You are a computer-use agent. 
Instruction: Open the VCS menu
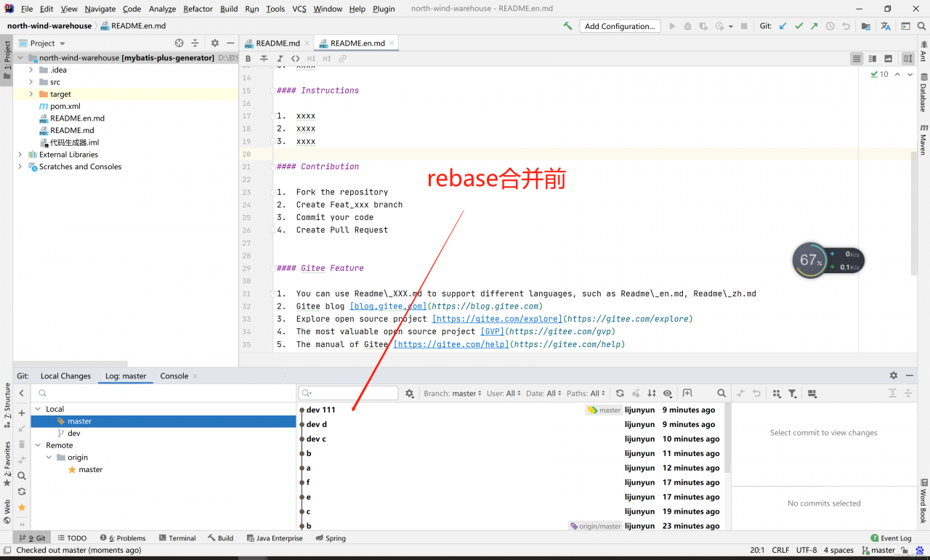[x=299, y=9]
